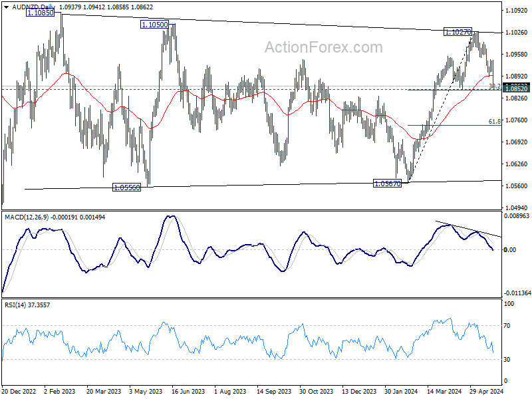Select the 38.2 Fibonacci level label
This screenshot has height=399, width=532.
(x=494, y=86)
